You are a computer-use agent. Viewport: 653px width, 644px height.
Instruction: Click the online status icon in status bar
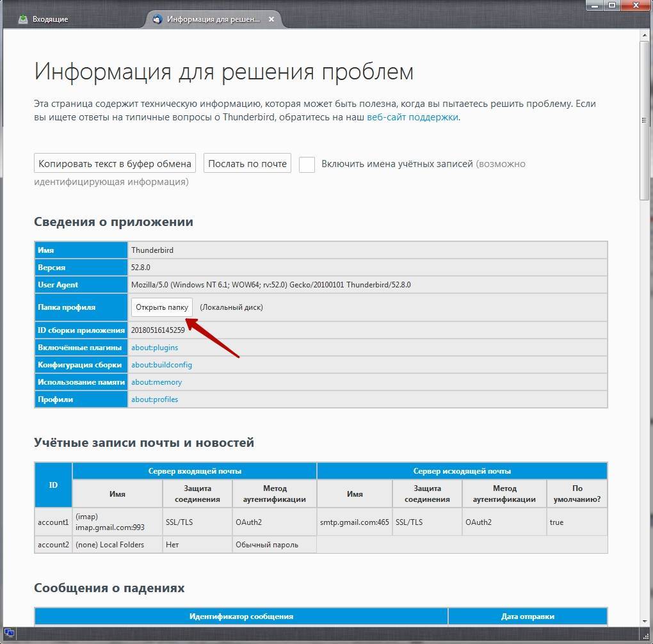pos(10,632)
